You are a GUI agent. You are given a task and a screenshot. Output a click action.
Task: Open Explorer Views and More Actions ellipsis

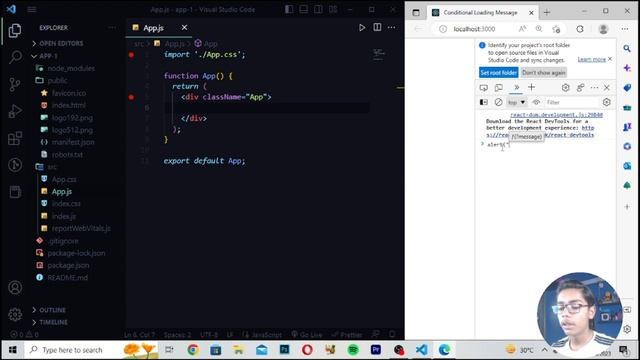(112, 28)
